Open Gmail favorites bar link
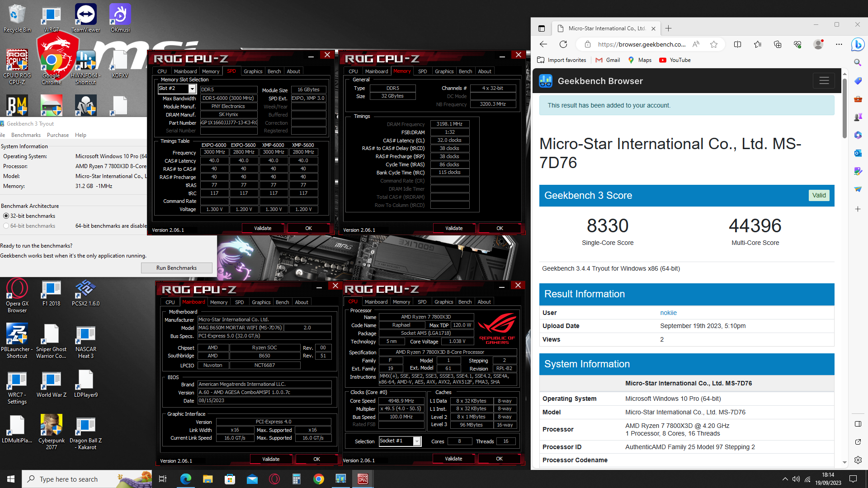 click(608, 60)
